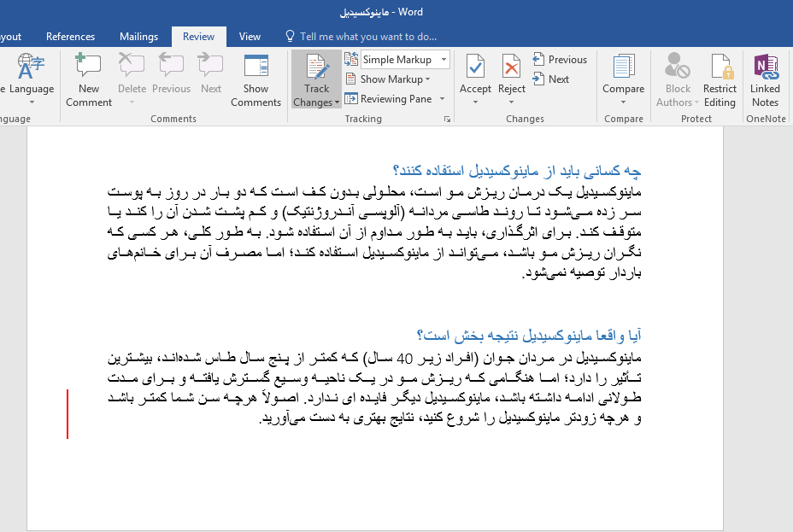Click the Tell me what you want field
Screen dimensions: 793x532
click(x=368, y=37)
